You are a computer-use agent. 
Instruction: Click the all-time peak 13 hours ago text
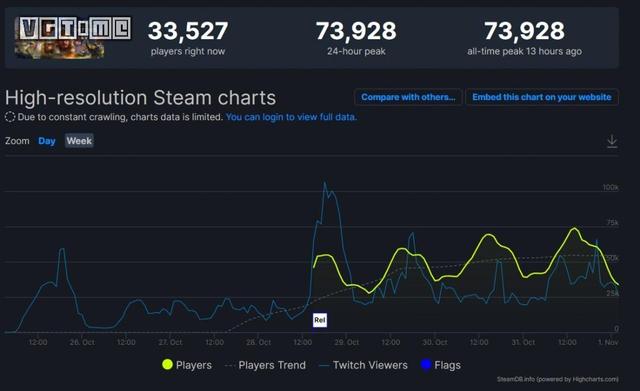[524, 51]
